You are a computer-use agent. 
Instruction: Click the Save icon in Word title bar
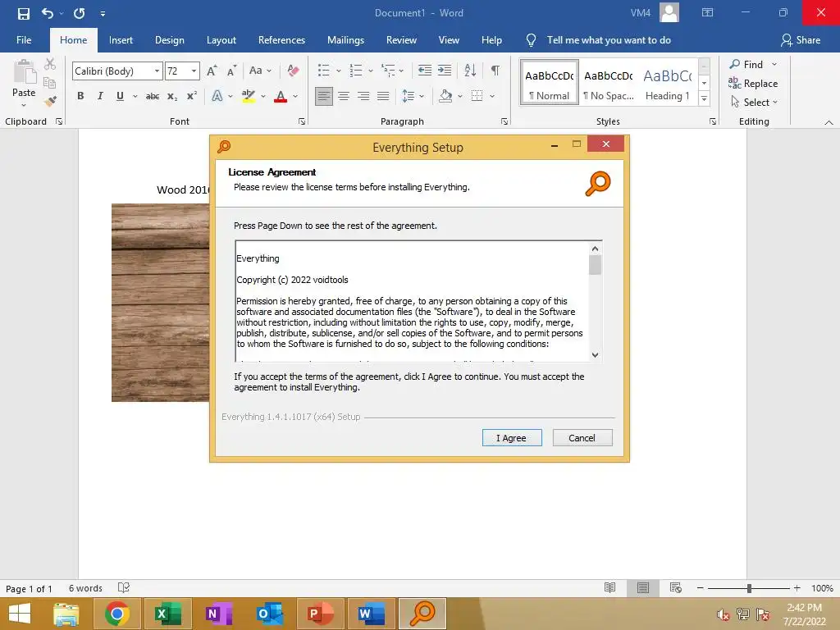[x=24, y=13]
